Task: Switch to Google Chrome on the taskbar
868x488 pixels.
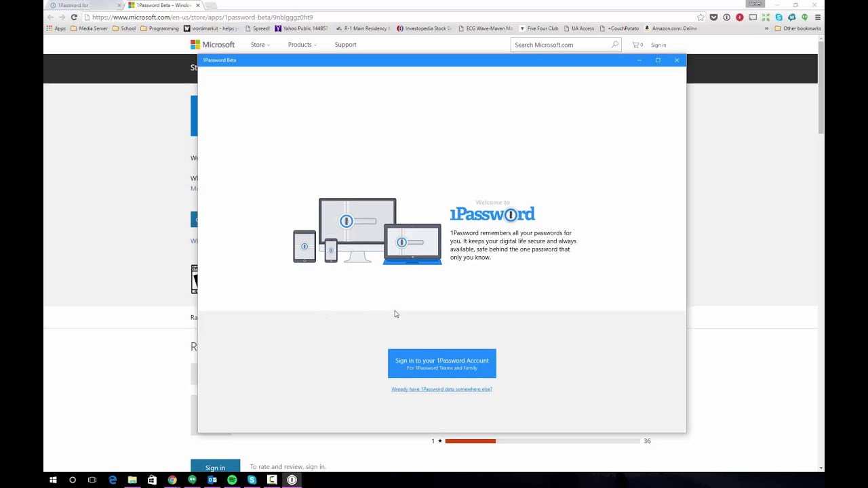Action: [x=172, y=480]
